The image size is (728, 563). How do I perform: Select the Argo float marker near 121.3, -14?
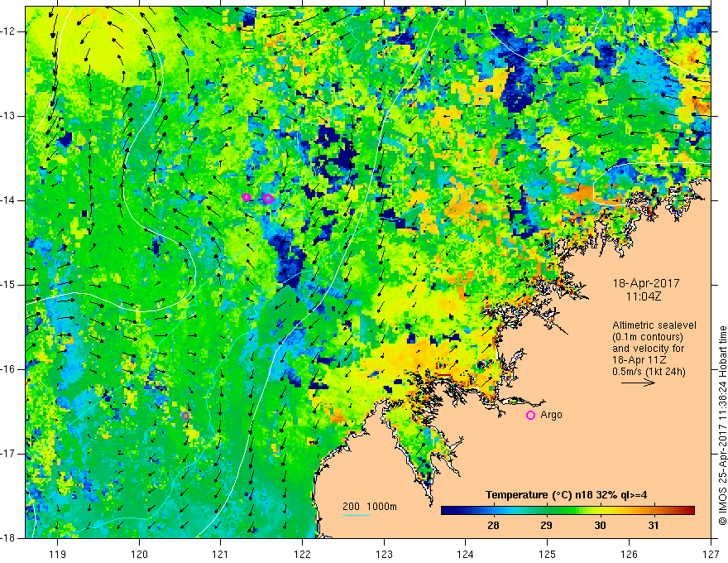[x=247, y=197]
